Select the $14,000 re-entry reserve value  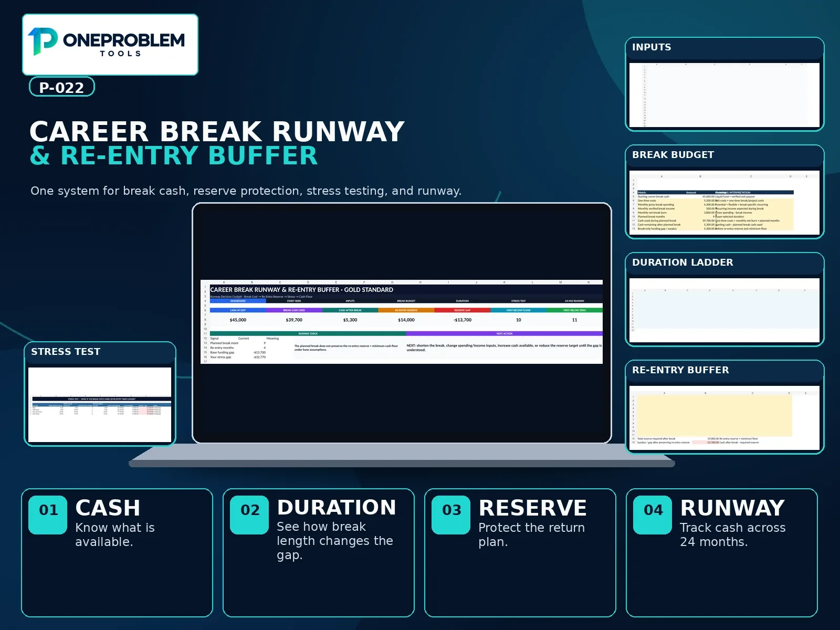[x=406, y=320]
